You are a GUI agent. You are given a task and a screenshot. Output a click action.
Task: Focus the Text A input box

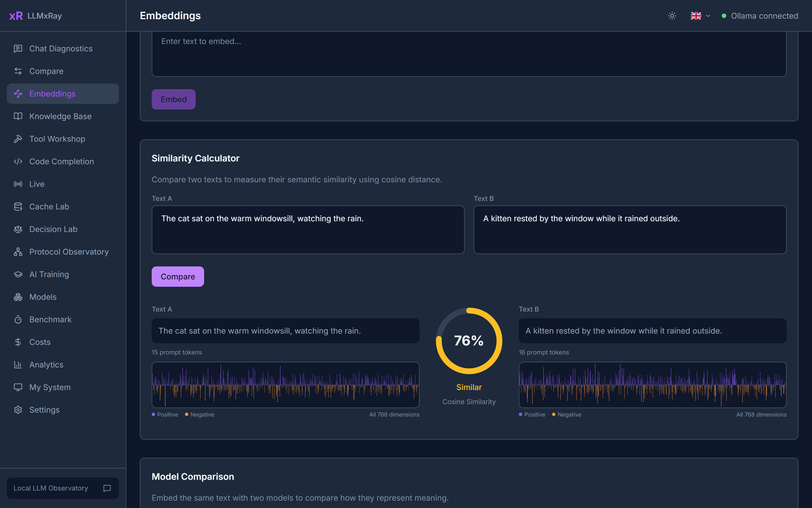pyautogui.click(x=308, y=230)
